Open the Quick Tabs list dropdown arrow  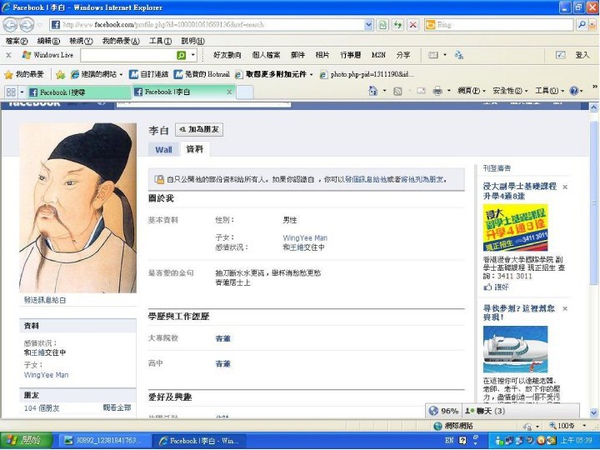point(22,92)
